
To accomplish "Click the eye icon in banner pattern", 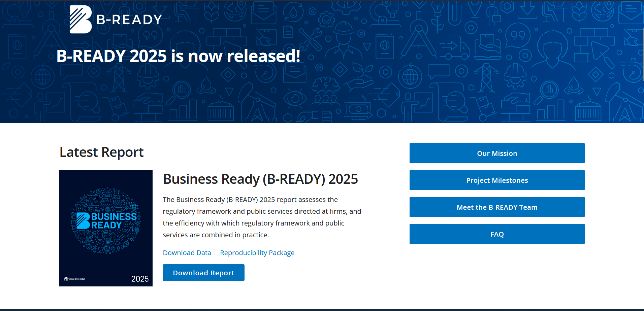I will pos(295,98).
